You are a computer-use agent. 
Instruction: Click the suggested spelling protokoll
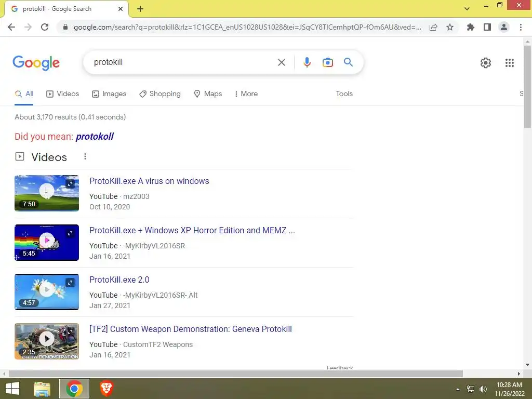point(95,137)
